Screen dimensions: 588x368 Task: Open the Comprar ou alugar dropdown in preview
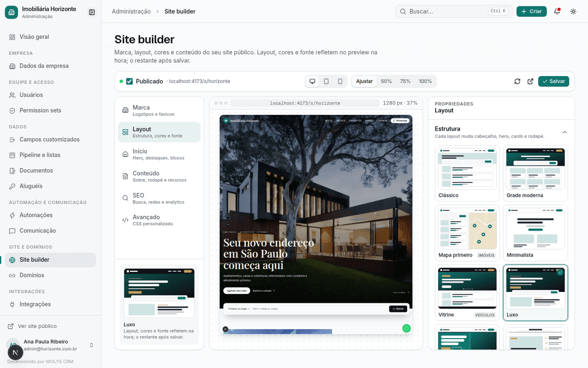pos(239,309)
